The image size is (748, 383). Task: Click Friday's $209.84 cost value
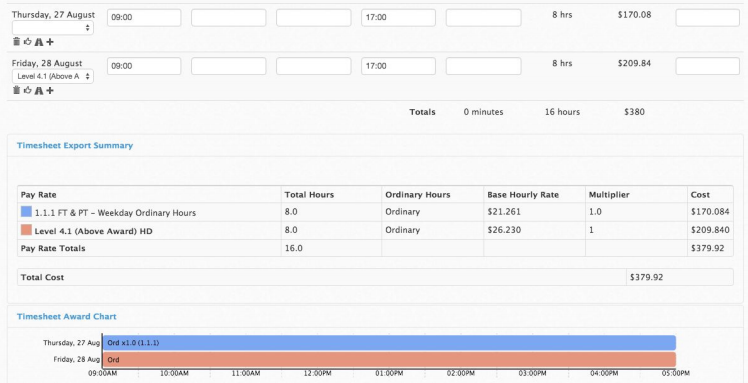[634, 63]
